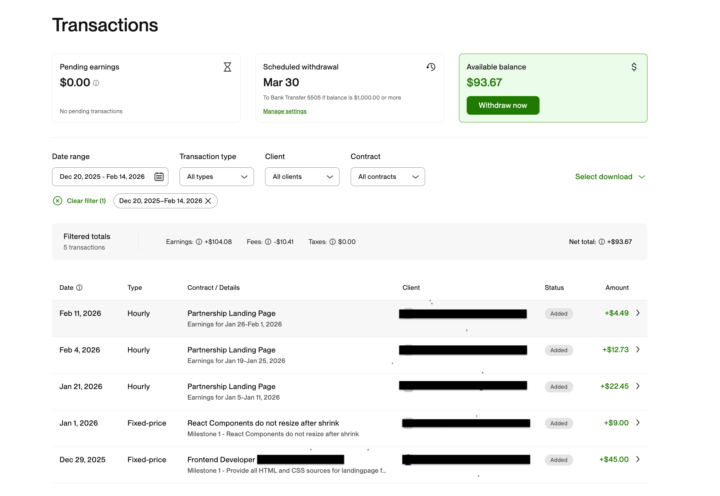Click the date range input field
Viewport: 720px width, 496px height.
pos(102,177)
